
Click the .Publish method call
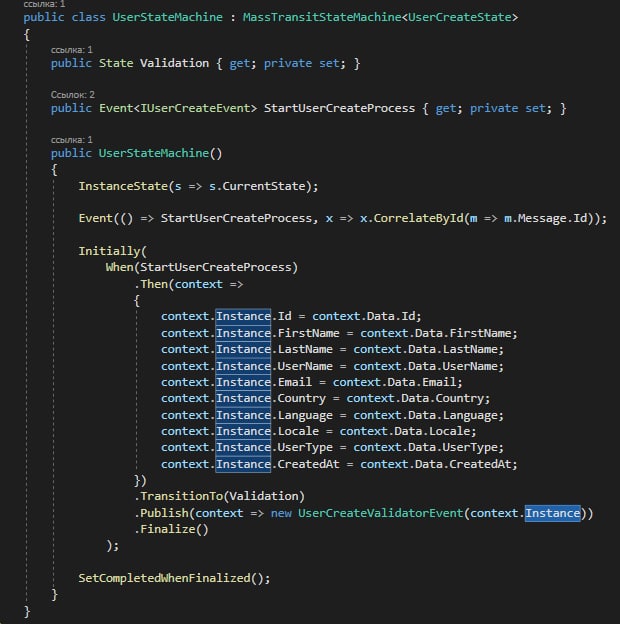(162, 513)
